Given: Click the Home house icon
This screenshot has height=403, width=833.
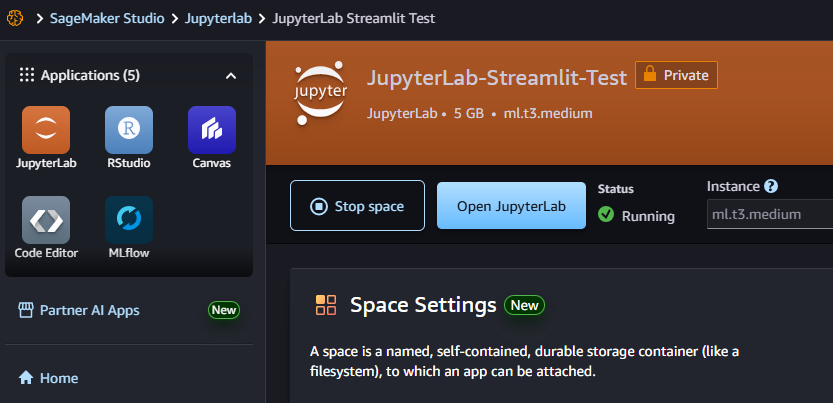Looking at the screenshot, I should click(x=26, y=378).
